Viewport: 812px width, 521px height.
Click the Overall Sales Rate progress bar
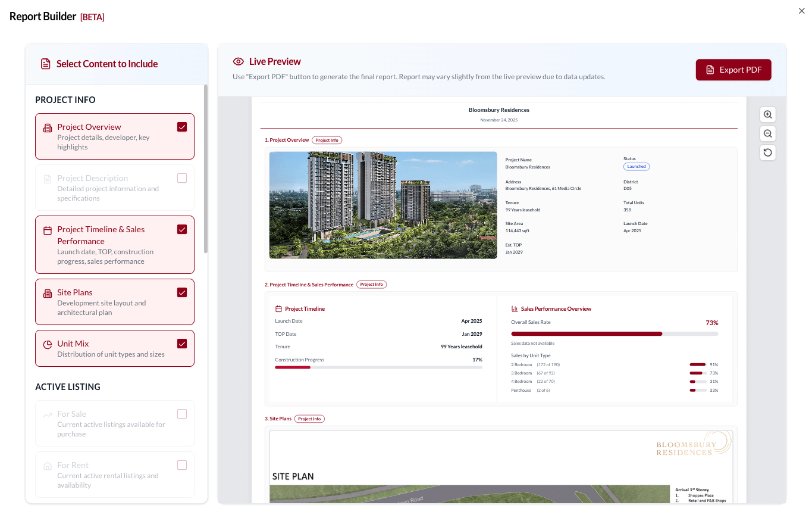pyautogui.click(x=614, y=333)
